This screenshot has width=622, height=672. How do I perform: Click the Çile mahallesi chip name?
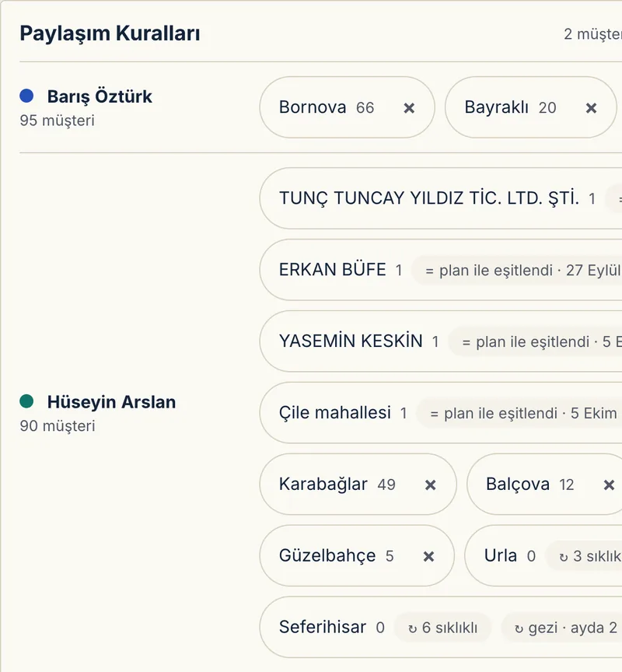pos(335,413)
